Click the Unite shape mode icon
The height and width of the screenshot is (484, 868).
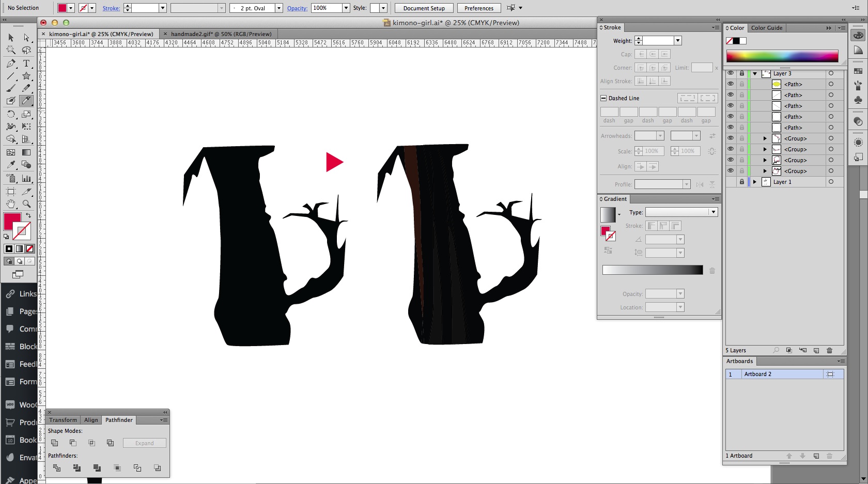(x=55, y=443)
